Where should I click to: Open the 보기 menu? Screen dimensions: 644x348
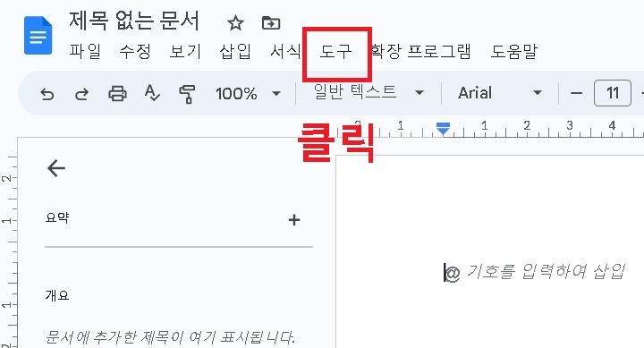click(185, 51)
